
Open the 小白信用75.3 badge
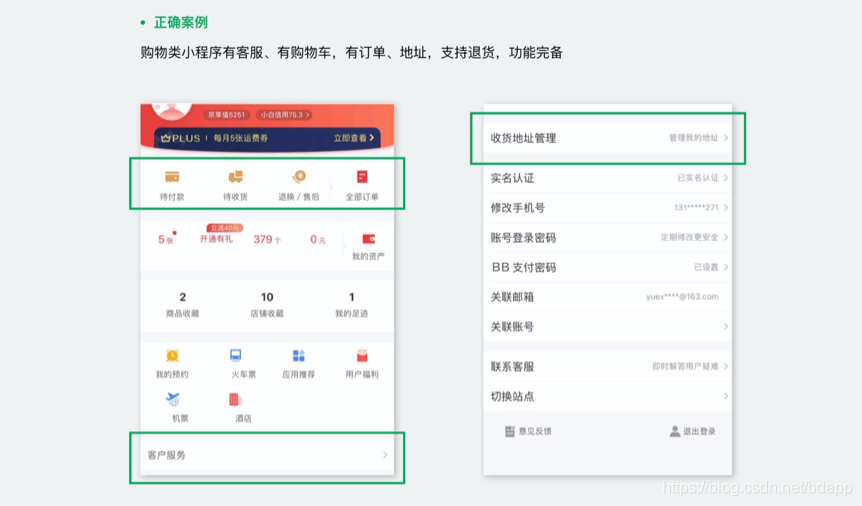coord(285,115)
